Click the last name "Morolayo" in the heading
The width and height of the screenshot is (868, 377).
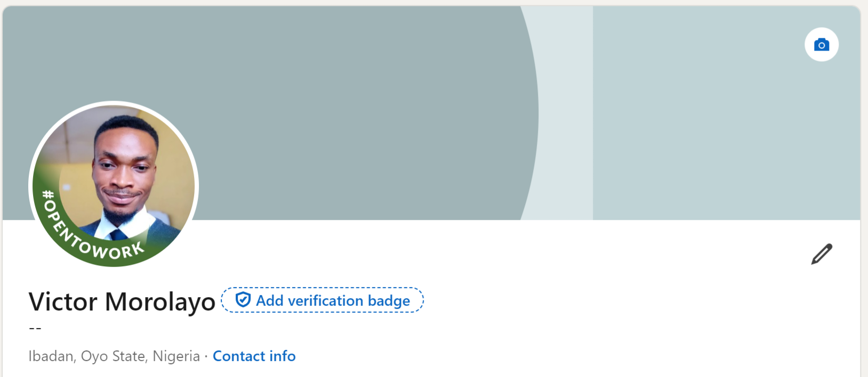coord(160,302)
